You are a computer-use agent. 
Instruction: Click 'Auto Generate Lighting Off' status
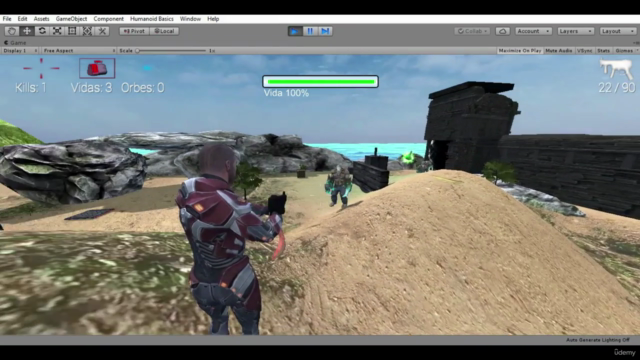598,340
